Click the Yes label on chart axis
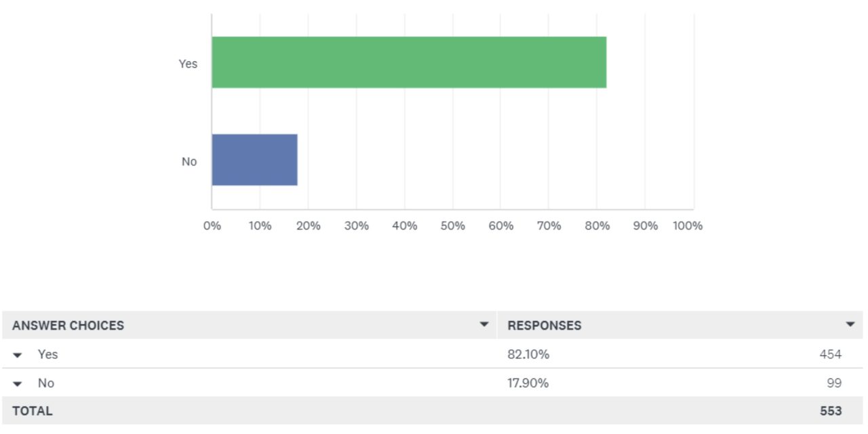The width and height of the screenshot is (868, 434). click(188, 64)
